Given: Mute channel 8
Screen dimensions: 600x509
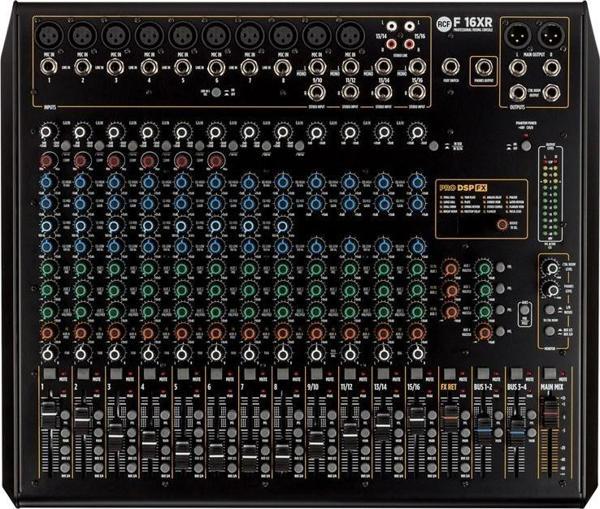Looking at the screenshot, I should pyautogui.click(x=283, y=374).
